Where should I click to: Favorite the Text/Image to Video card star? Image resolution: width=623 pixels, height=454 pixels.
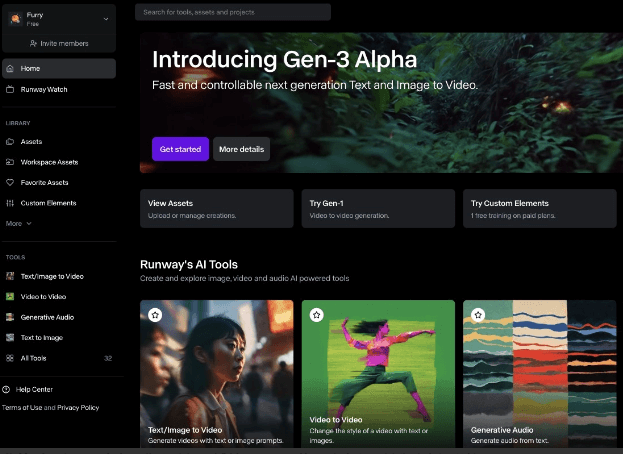pos(155,315)
